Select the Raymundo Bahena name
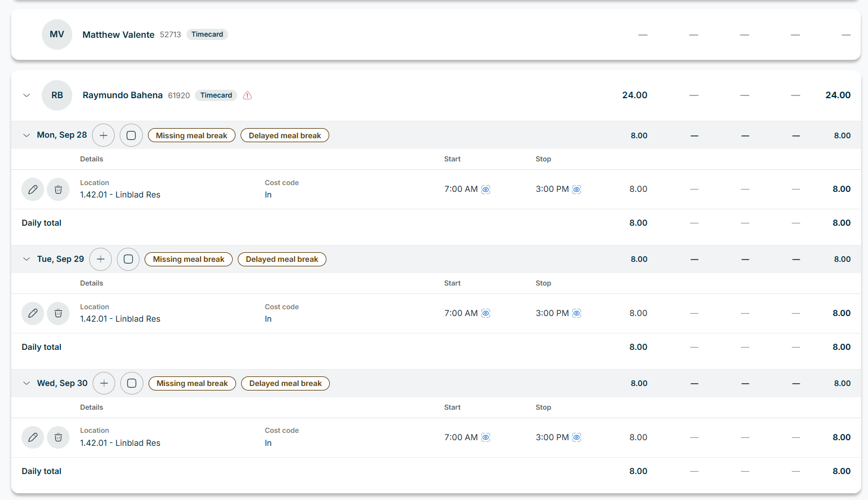 123,95
